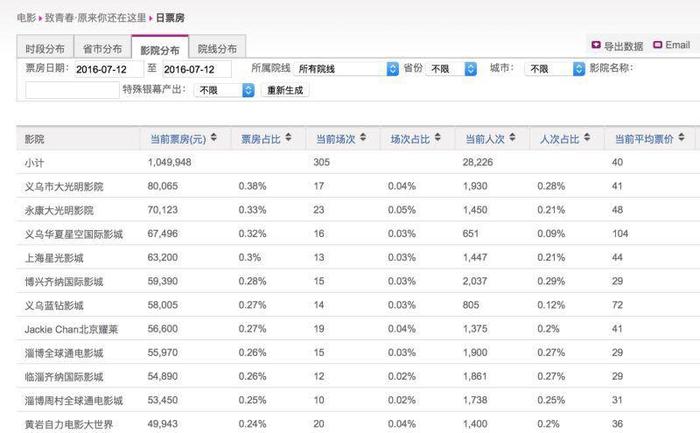
Task: Sort by 当前票房(元) column arrows
Action: tap(214, 137)
